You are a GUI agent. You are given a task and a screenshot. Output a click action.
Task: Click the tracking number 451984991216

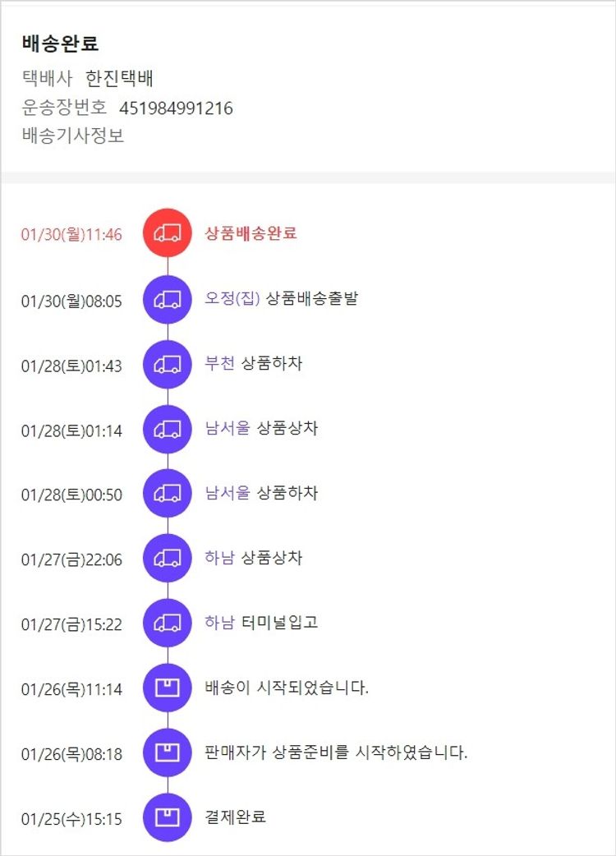click(176, 108)
